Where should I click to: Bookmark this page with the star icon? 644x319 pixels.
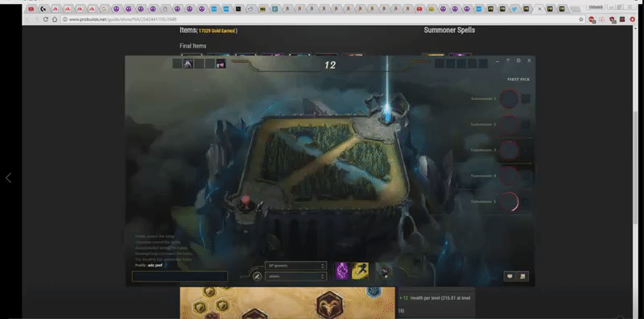580,19
